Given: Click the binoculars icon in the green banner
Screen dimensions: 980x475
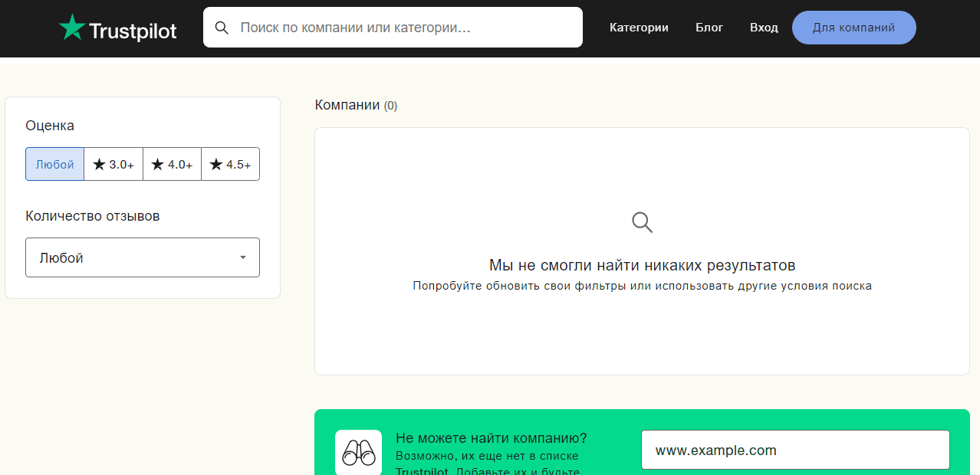Looking at the screenshot, I should coord(358,452).
